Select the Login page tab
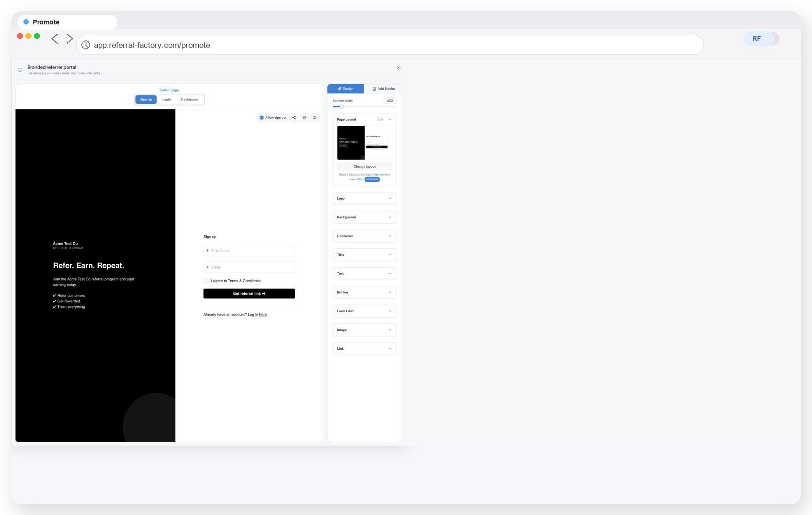The width and height of the screenshot is (812, 515). click(x=166, y=100)
